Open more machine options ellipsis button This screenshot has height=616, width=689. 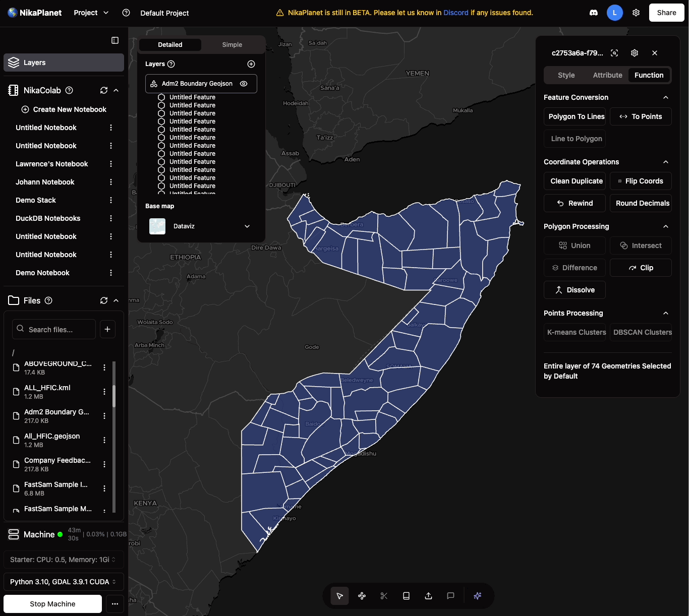pos(115,604)
